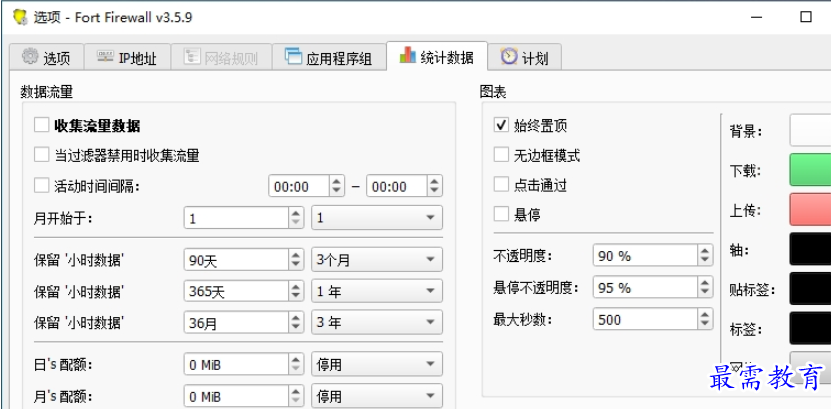
Task: Uncheck the 始终置顶 checkbox
Action: coord(502,126)
